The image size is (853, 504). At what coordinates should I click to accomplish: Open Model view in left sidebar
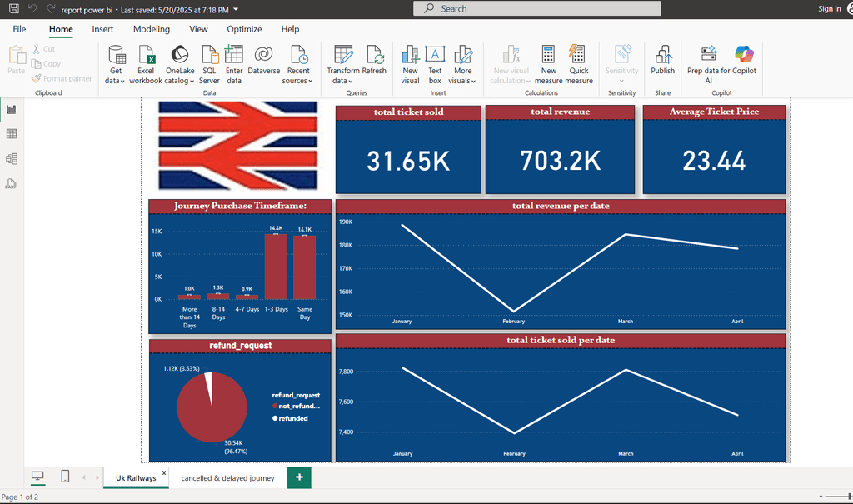(12, 159)
